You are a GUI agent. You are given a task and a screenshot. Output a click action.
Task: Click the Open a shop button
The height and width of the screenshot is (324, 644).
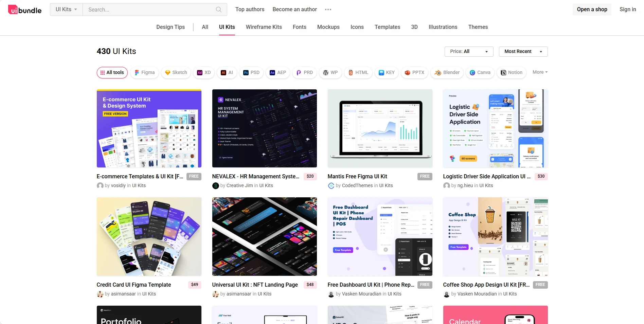(592, 10)
